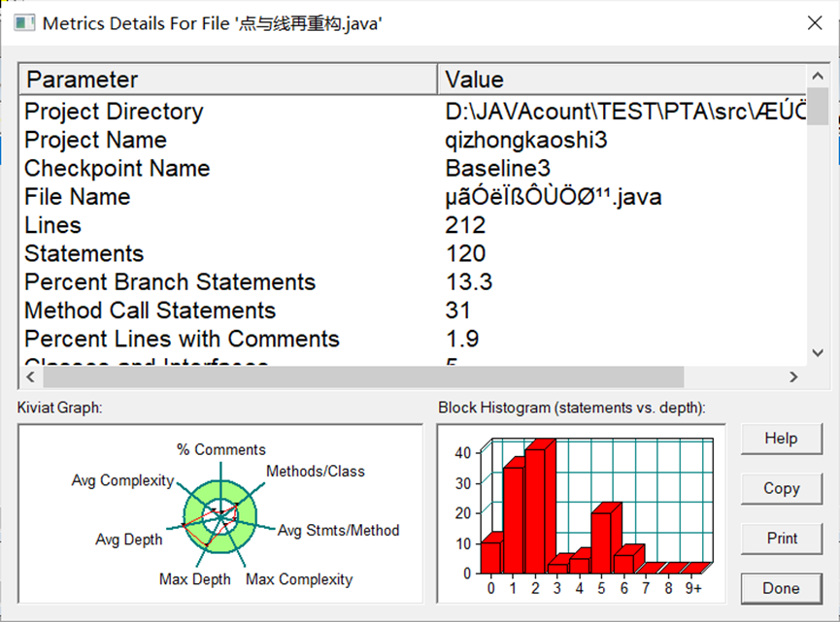Click the garbled .java file name value
Viewport: 840px width, 622px height.
point(554,196)
